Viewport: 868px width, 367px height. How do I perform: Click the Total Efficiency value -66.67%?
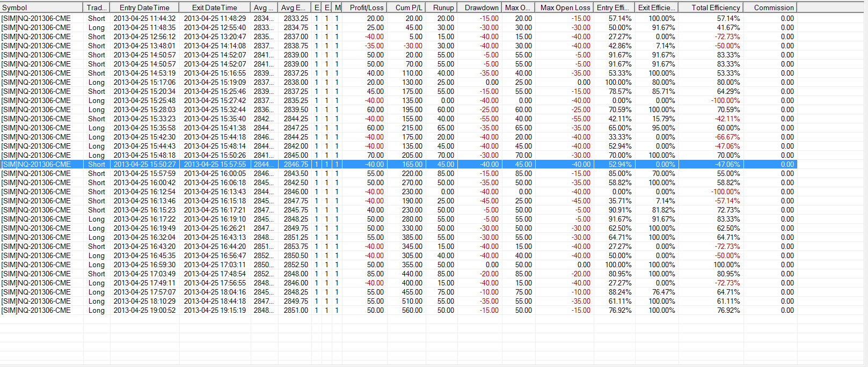point(727,137)
